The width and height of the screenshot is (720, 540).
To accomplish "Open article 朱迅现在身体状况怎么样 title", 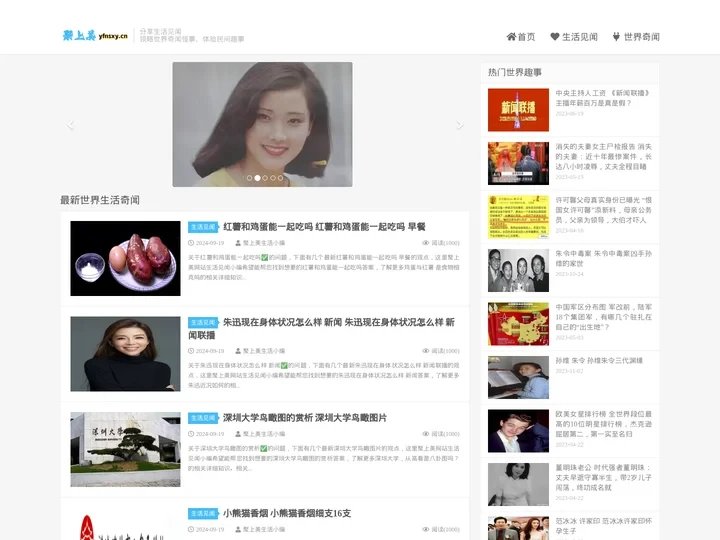I will tap(321, 328).
